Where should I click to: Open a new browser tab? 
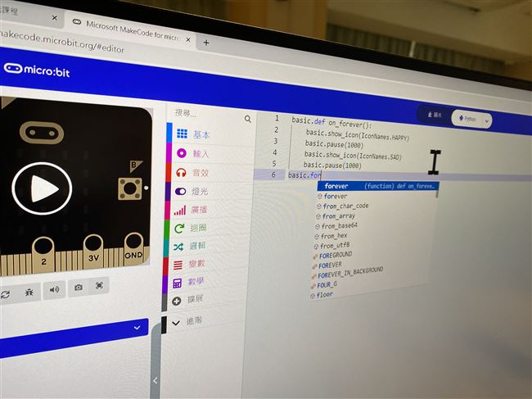pos(206,43)
